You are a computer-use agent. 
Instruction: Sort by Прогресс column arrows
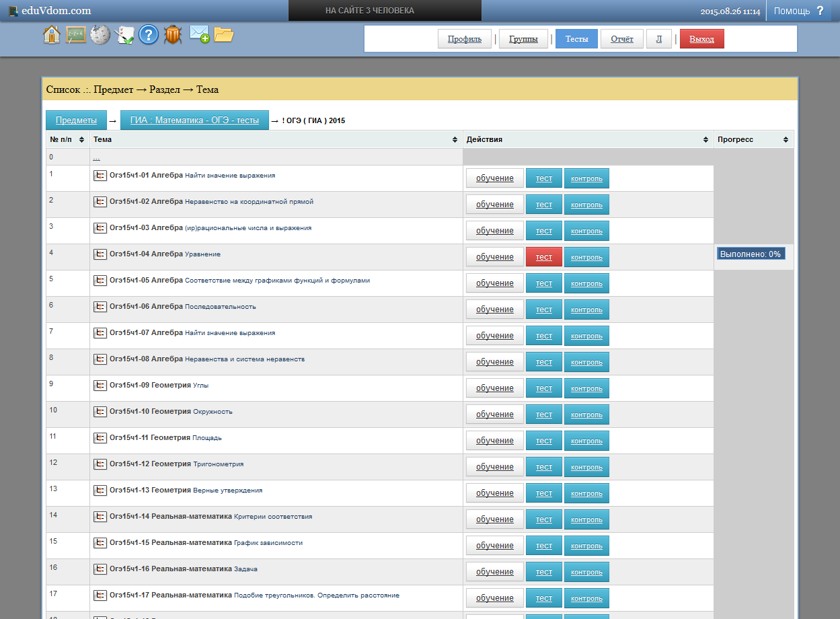[786, 139]
